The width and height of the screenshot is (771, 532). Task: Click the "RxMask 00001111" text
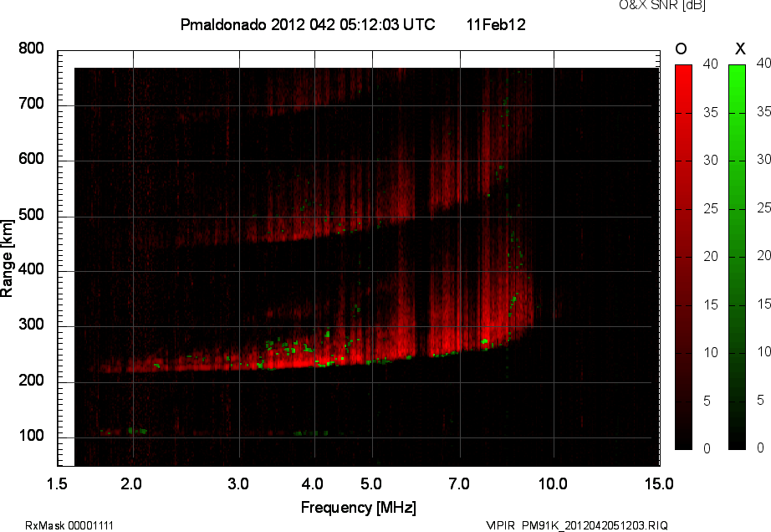point(69,525)
